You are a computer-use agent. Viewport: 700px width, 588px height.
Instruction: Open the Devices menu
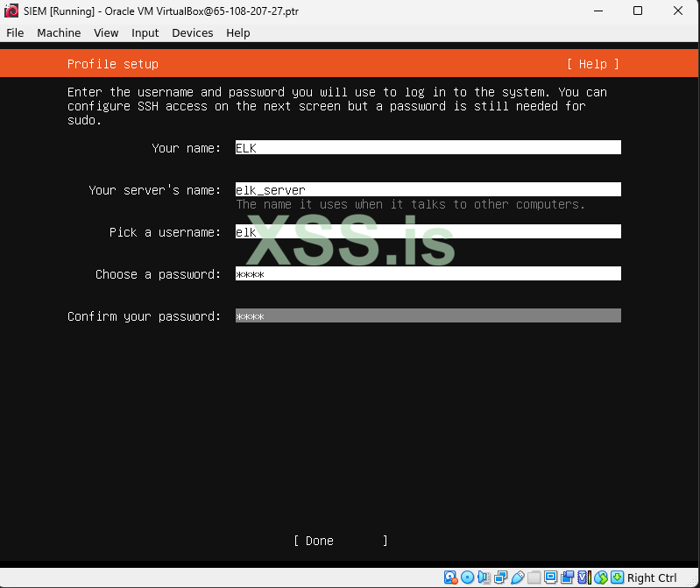tap(193, 33)
